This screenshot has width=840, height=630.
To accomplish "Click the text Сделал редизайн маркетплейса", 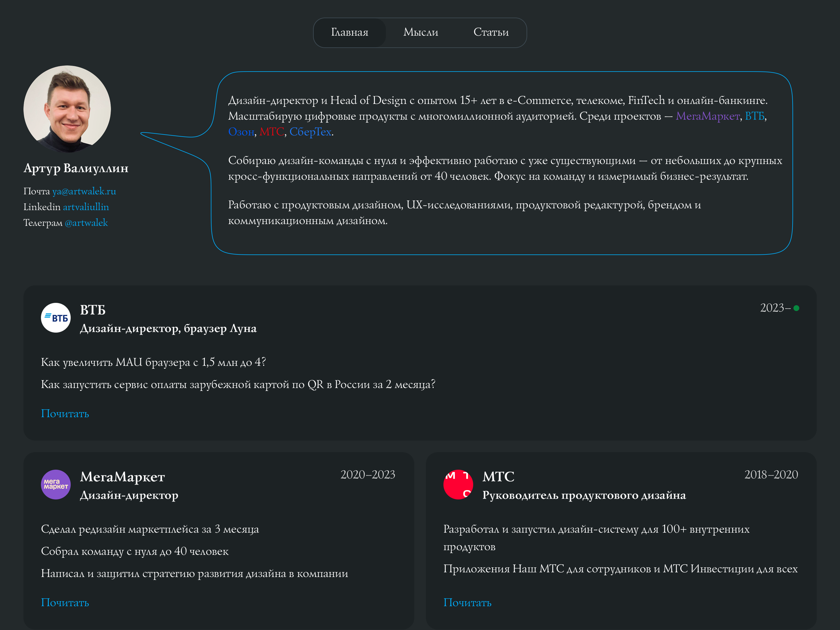I will [150, 529].
